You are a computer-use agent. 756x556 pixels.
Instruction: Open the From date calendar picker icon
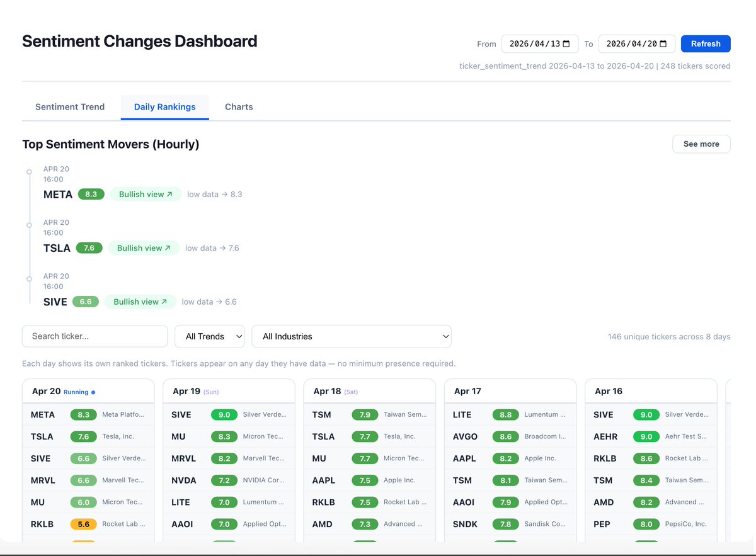point(566,43)
